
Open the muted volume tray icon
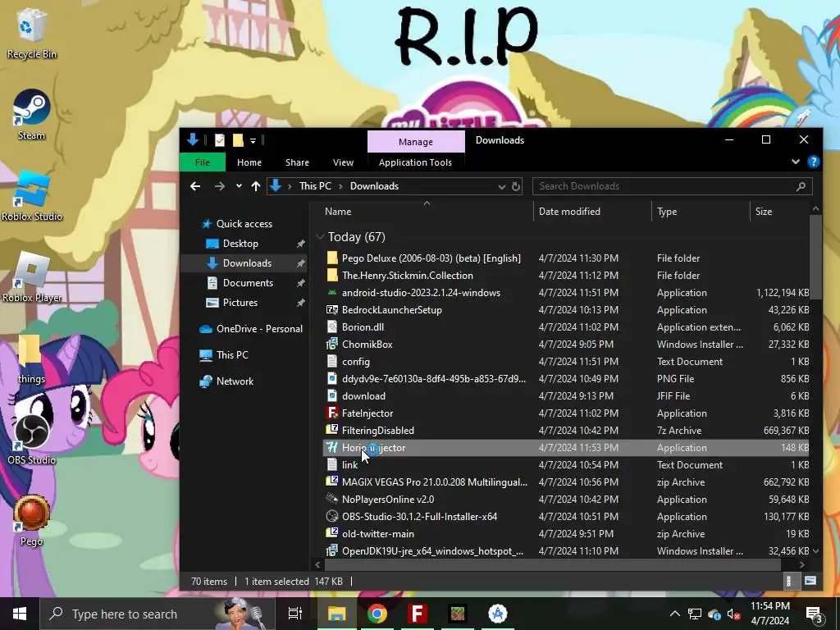coord(734,614)
